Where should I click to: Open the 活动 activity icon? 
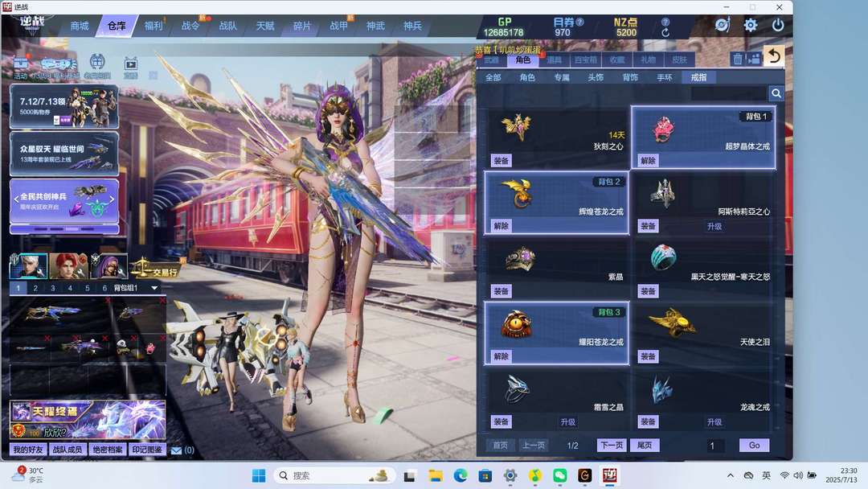(x=21, y=68)
